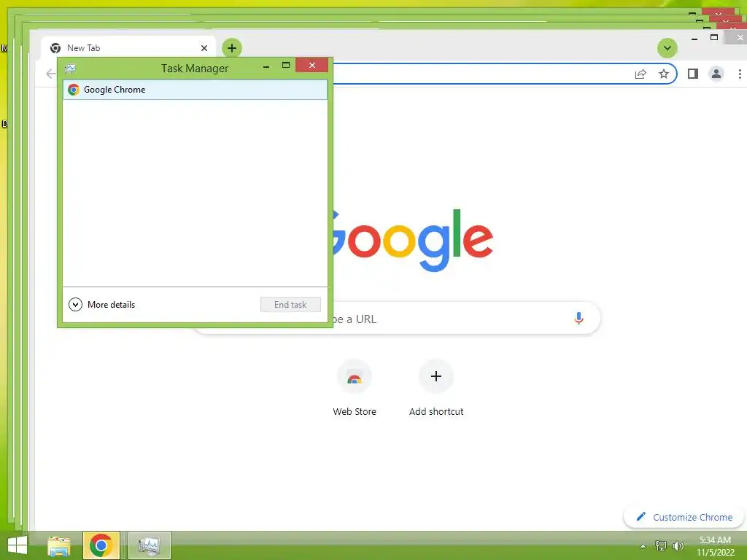Open a new Chrome tab with plus button
The width and height of the screenshot is (747, 560).
(x=232, y=48)
